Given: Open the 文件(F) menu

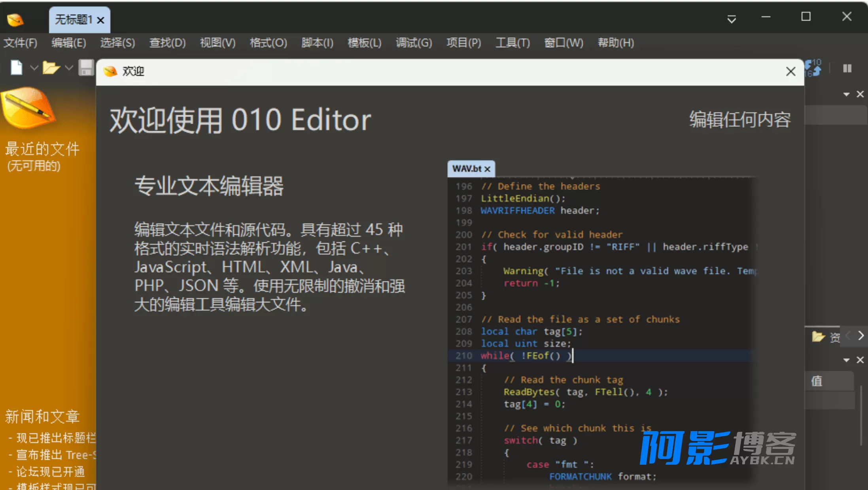Looking at the screenshot, I should 20,43.
